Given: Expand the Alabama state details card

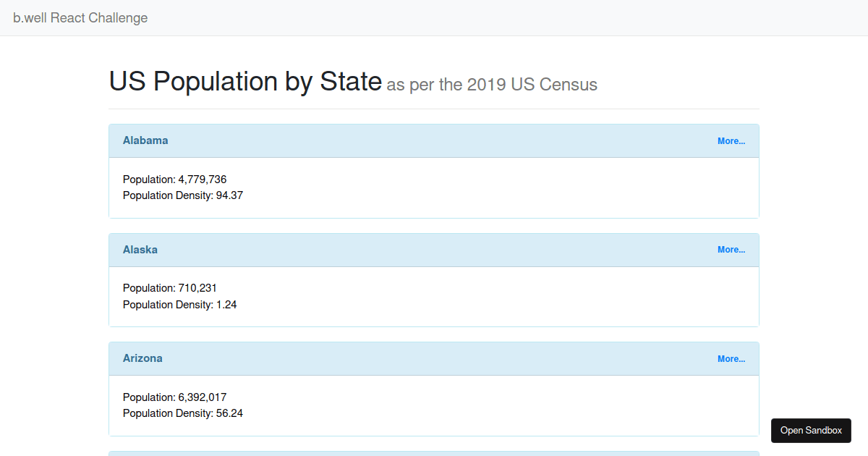Looking at the screenshot, I should pyautogui.click(x=731, y=140).
